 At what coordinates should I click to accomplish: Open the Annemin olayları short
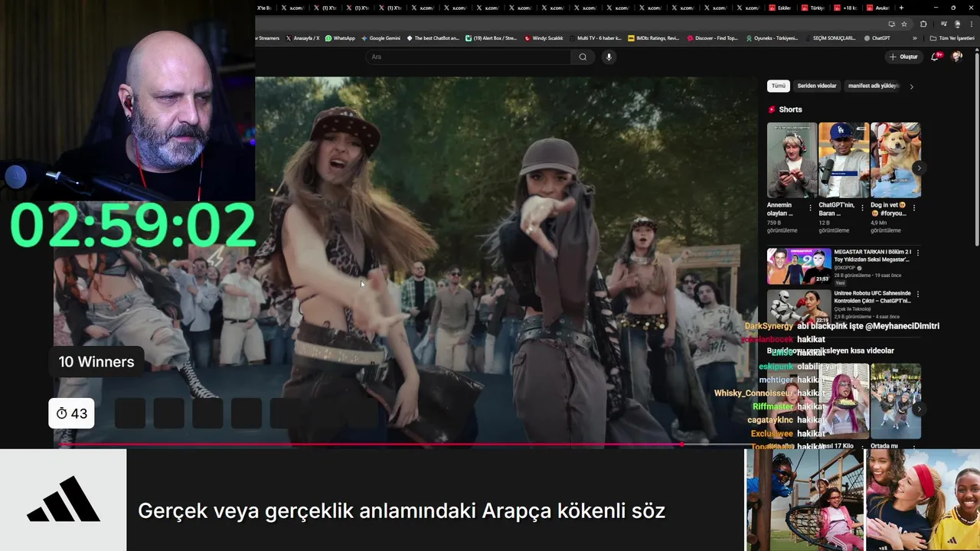click(792, 161)
